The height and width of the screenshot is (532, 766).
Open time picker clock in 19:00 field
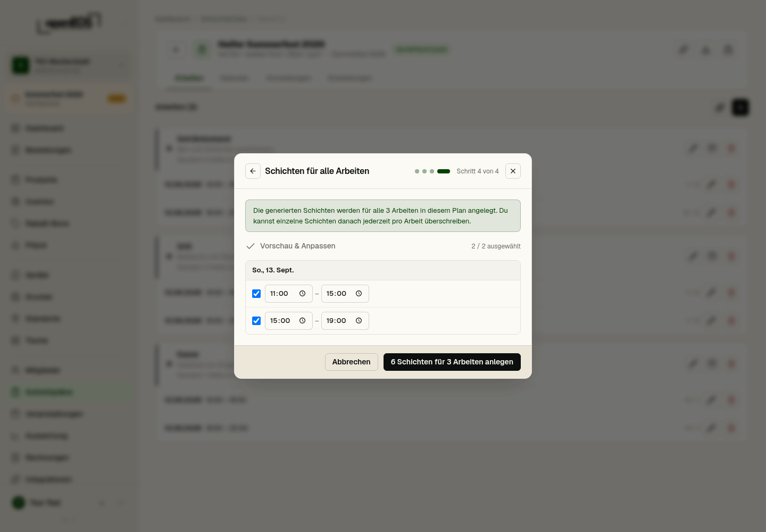tap(359, 321)
